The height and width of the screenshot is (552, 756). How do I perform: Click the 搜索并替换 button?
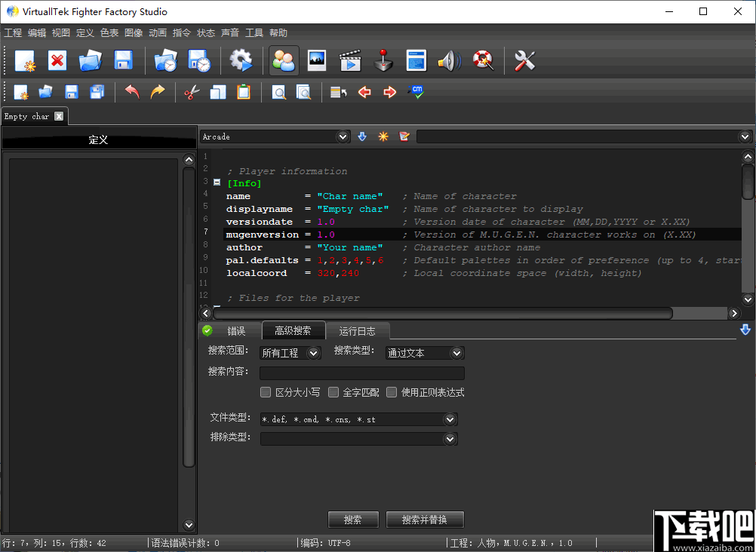pos(424,520)
